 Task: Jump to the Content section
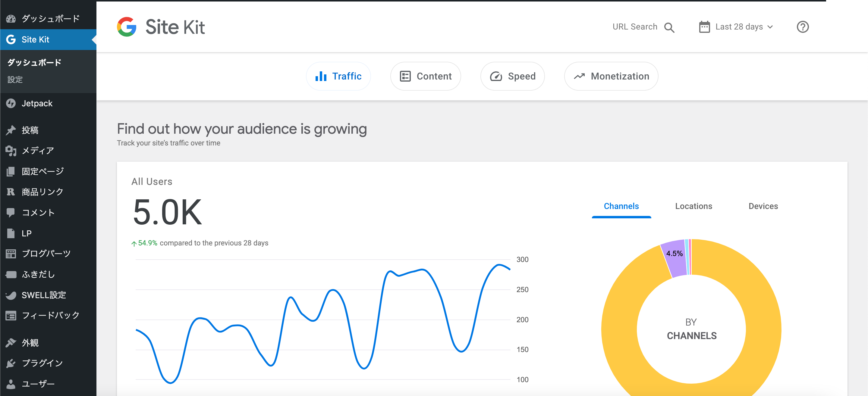tap(425, 76)
